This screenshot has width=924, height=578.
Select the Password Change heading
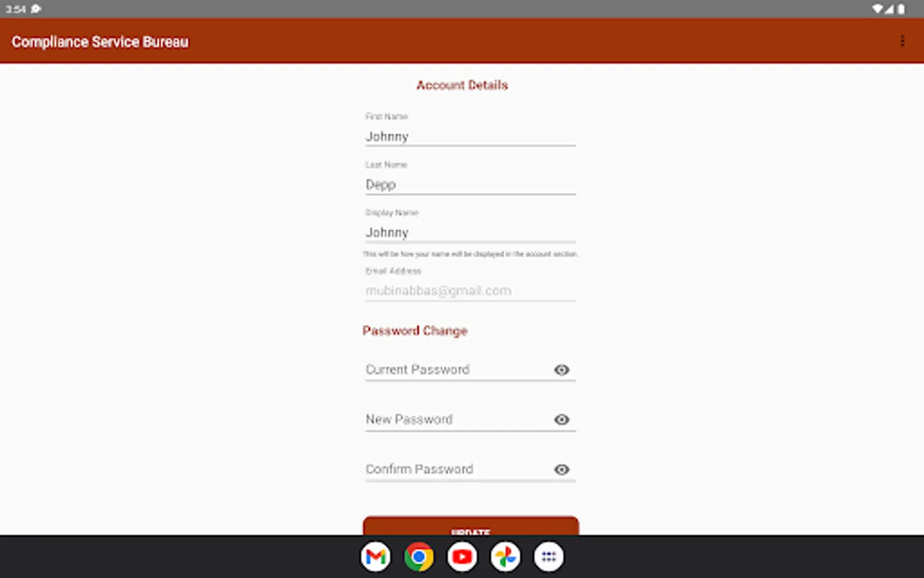[415, 331]
